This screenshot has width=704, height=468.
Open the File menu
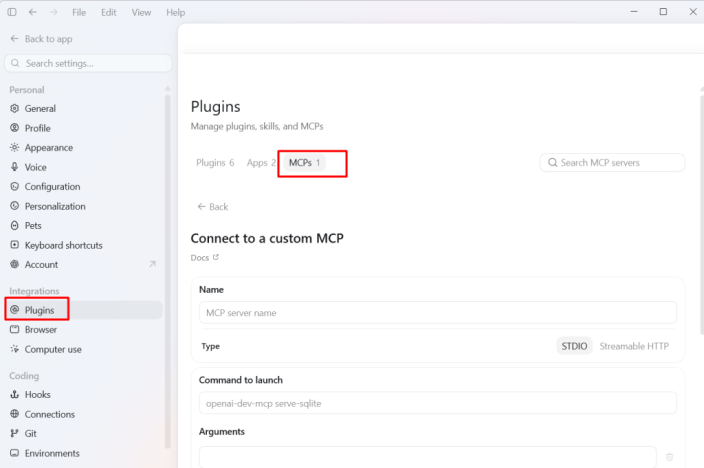[x=79, y=13]
